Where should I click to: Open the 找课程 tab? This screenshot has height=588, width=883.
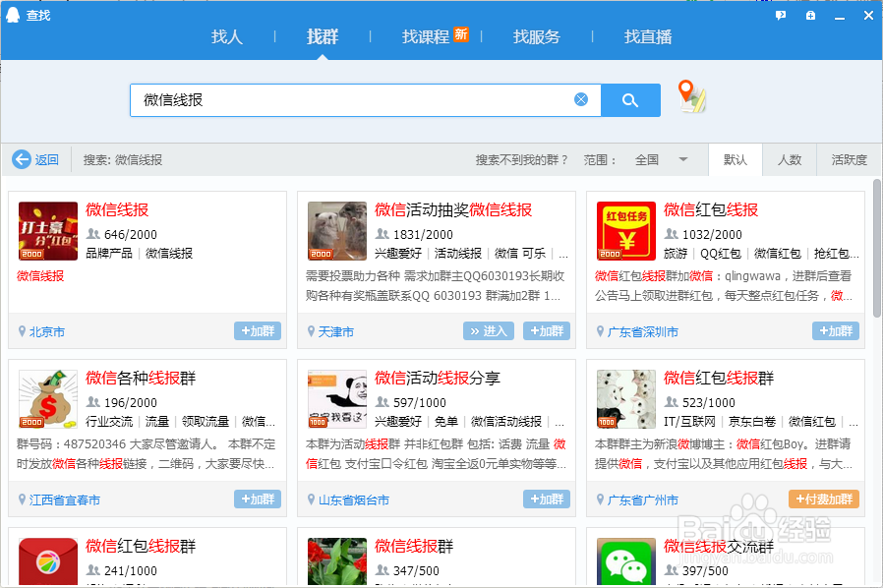point(426,36)
